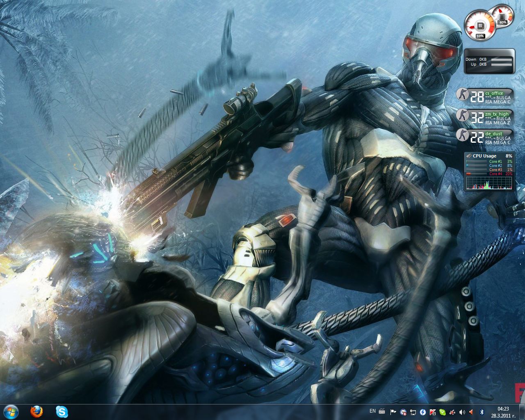Click the orange speaker tray icon
The width and height of the screenshot is (525, 420).
(x=471, y=412)
